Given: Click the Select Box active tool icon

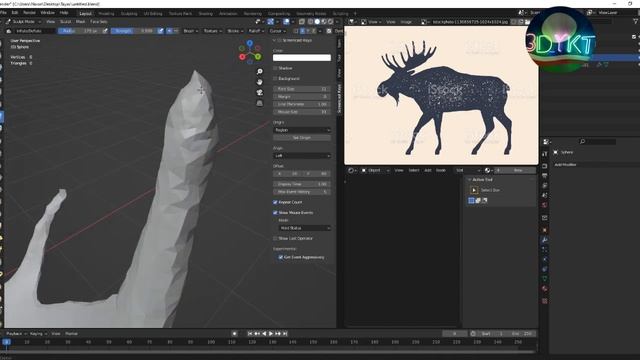Looking at the screenshot, I should click(x=474, y=190).
